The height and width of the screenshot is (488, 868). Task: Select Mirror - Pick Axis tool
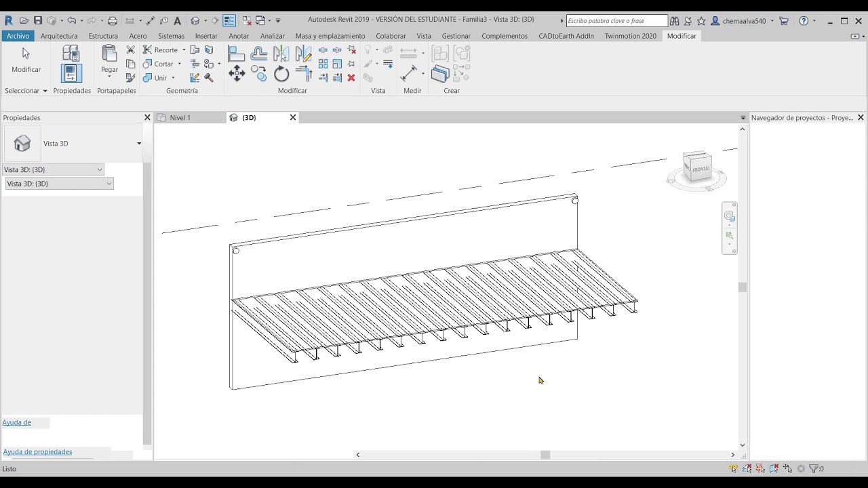(x=281, y=53)
